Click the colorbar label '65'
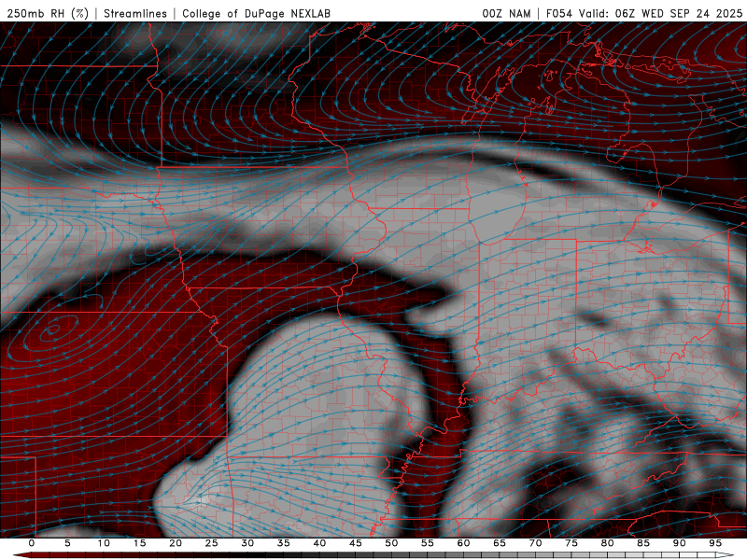The height and width of the screenshot is (560, 747). tap(500, 543)
